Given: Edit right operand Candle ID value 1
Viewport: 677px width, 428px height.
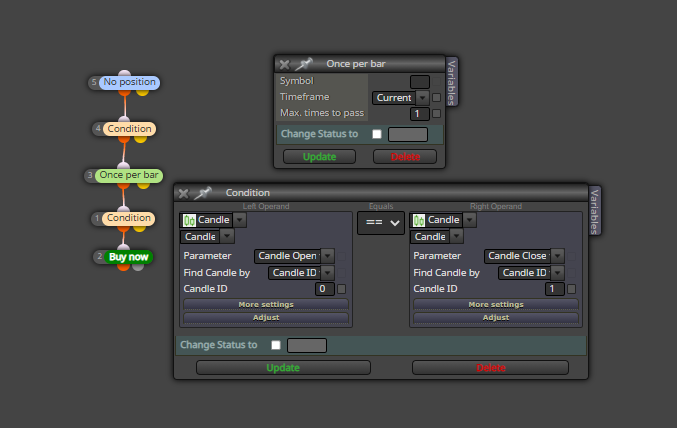Looking at the screenshot, I should pos(555,289).
